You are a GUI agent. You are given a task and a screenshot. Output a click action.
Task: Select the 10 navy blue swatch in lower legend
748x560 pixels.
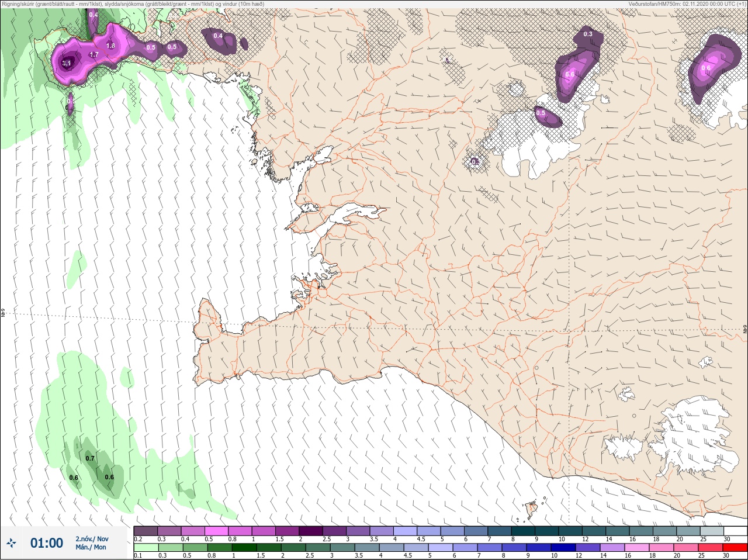click(563, 548)
